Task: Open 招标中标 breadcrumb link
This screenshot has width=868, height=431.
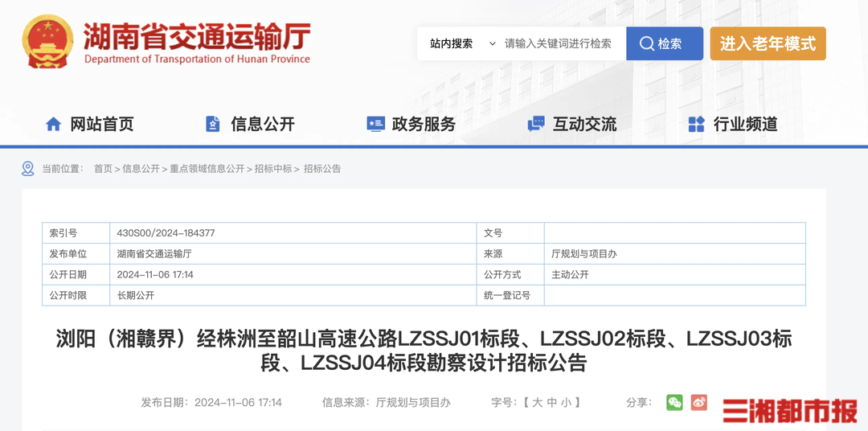Action: coord(273,169)
